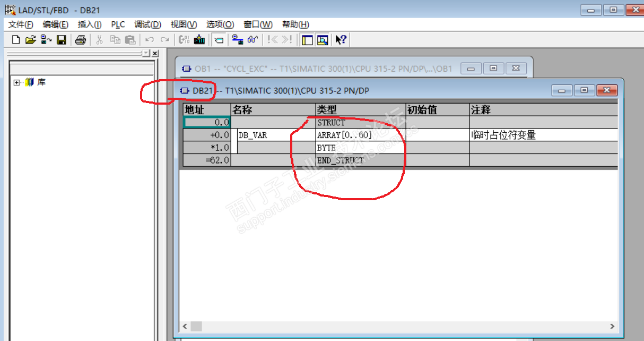
Task: Click the LAD/STL/FBD application title icon
Action: click(x=10, y=10)
